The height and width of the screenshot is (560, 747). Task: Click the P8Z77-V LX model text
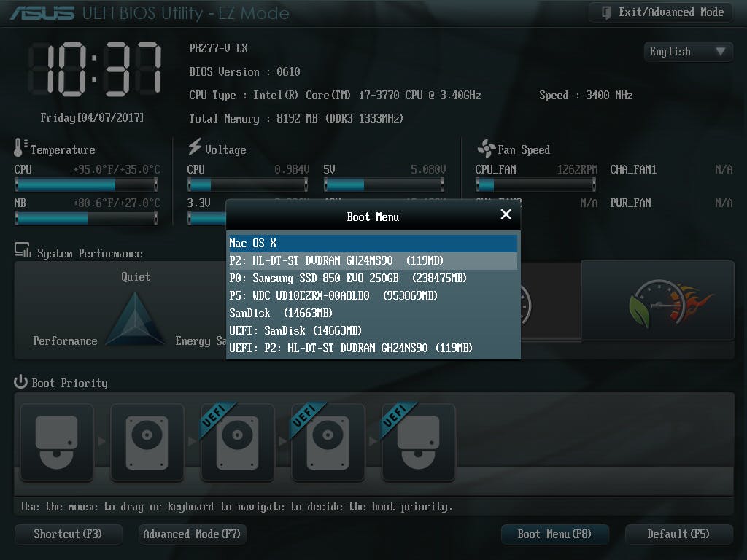(x=218, y=49)
